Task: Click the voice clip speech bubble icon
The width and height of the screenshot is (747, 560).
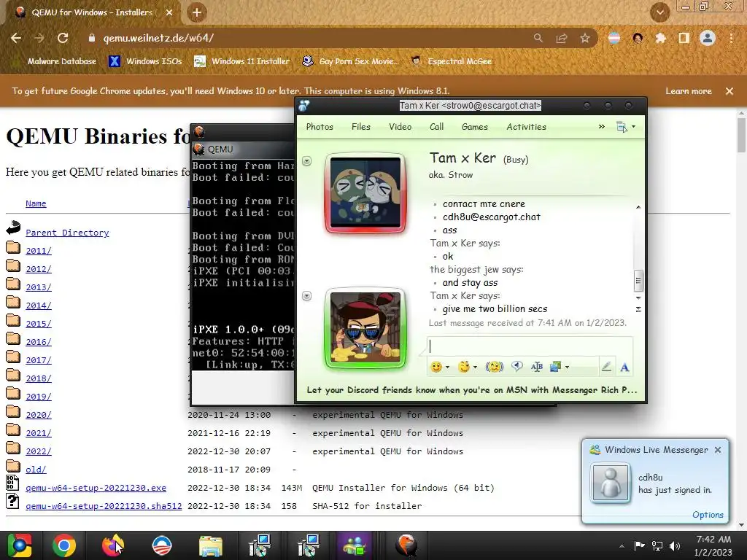Action: click(x=517, y=366)
